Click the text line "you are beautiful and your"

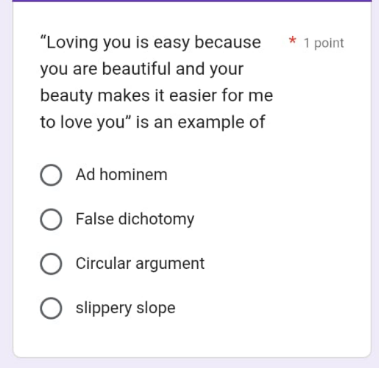coord(142,69)
